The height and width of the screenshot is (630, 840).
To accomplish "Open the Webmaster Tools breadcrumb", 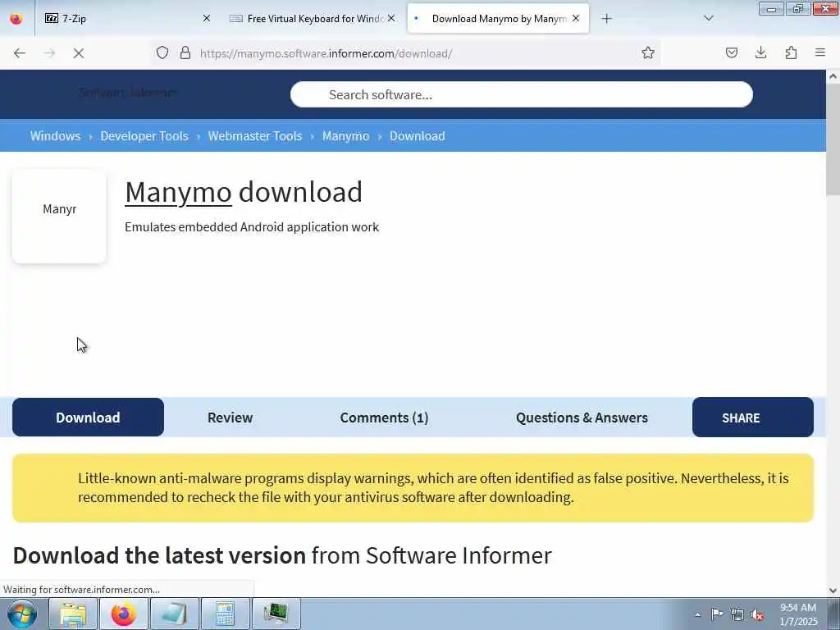I will click(255, 136).
